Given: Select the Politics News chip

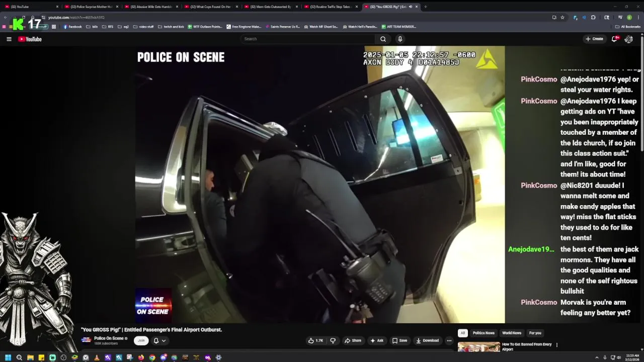Looking at the screenshot, I should pos(484,333).
